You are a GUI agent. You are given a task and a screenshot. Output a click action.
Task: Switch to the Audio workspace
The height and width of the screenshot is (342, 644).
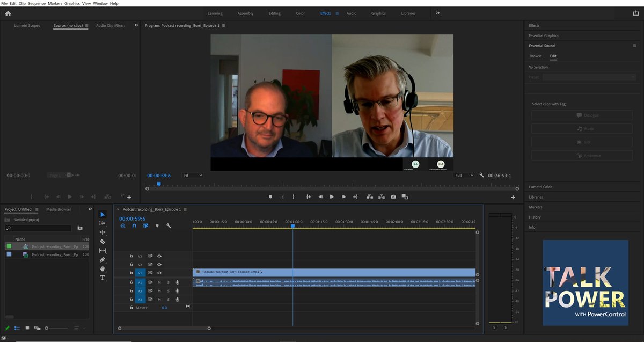pos(352,13)
